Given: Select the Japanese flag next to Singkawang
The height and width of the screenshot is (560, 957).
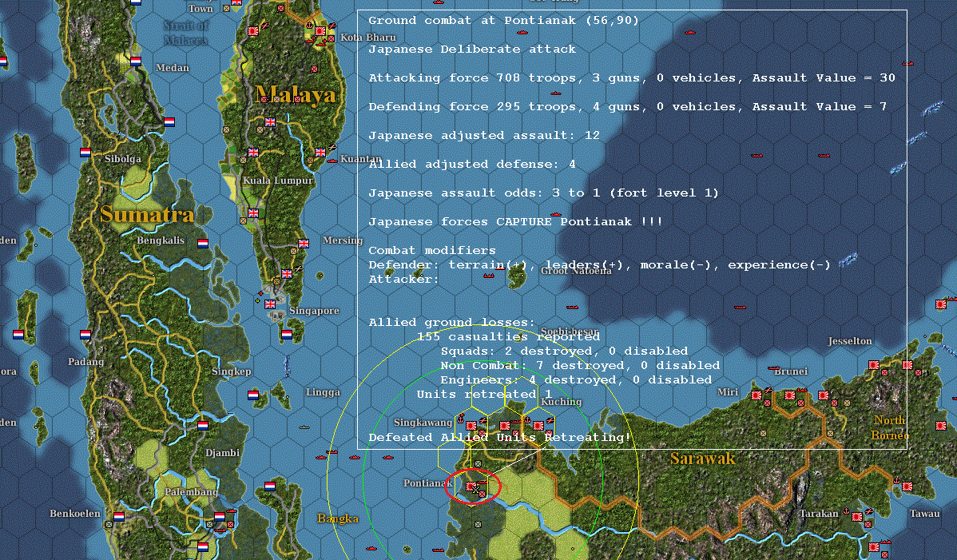Looking at the screenshot, I should [471, 425].
